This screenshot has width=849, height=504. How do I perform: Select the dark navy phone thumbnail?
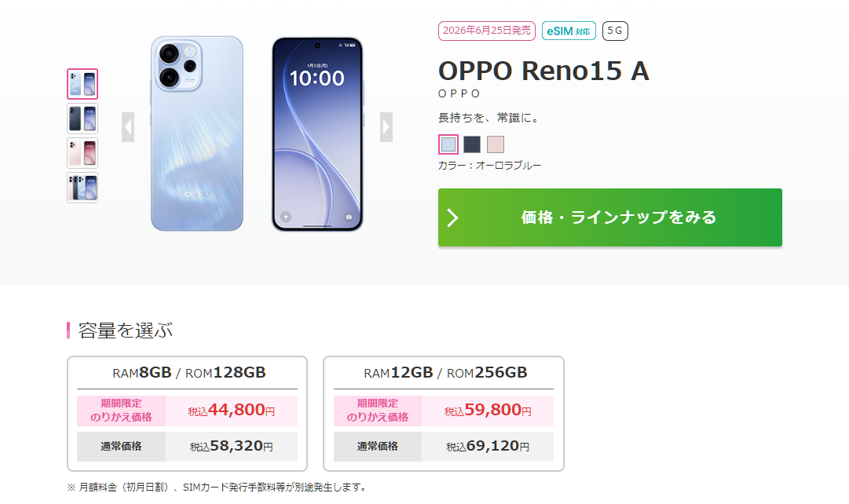82,119
